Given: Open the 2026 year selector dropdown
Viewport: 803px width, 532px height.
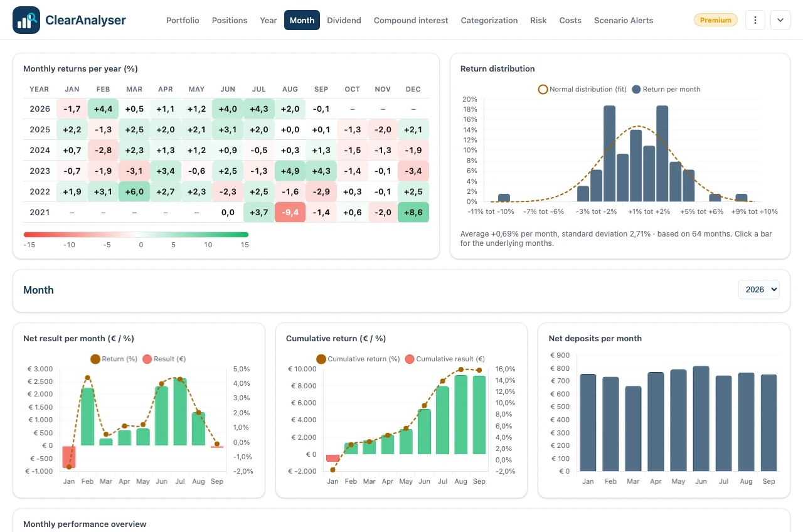Looking at the screenshot, I should pos(759,289).
